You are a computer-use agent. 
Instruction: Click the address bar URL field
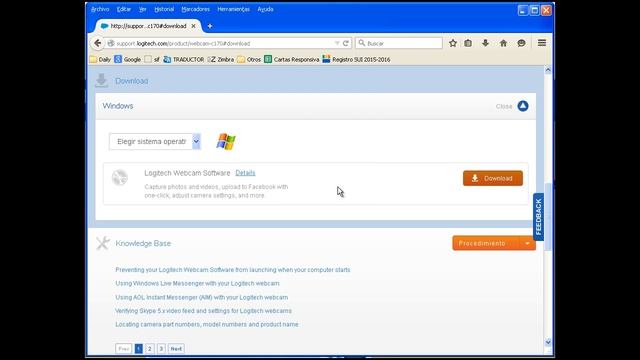(224, 43)
